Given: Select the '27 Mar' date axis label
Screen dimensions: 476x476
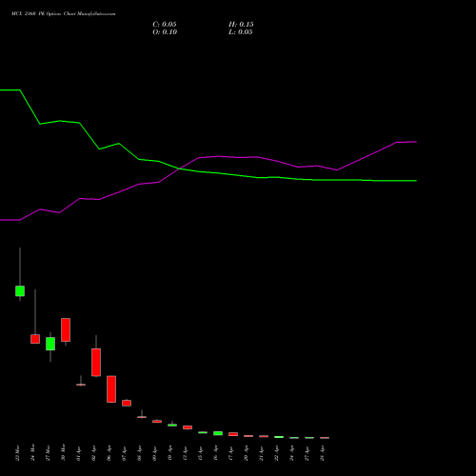Looking at the screenshot, I should click(x=48, y=452).
